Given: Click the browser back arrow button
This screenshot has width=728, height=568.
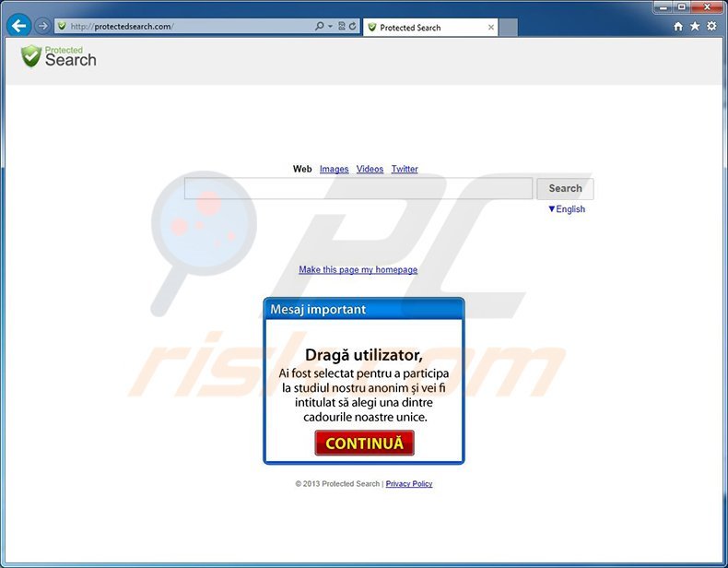Looking at the screenshot, I should pyautogui.click(x=18, y=26).
